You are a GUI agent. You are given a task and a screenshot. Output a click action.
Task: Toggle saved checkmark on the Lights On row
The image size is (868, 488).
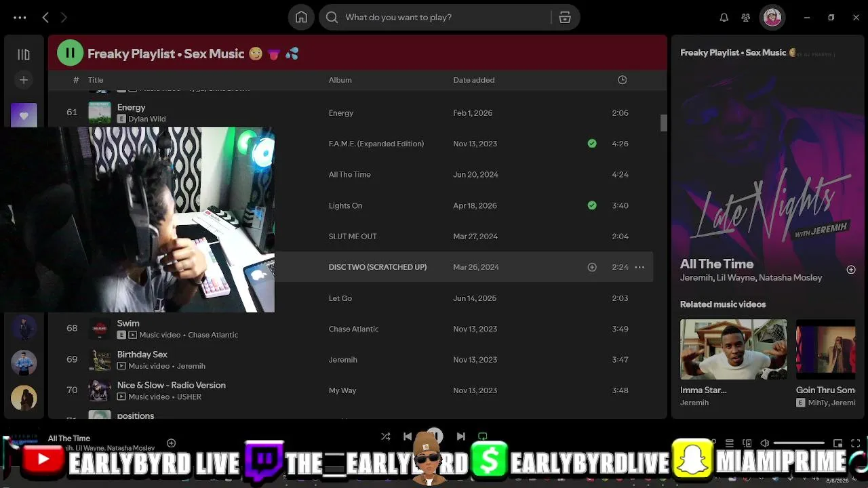point(592,205)
